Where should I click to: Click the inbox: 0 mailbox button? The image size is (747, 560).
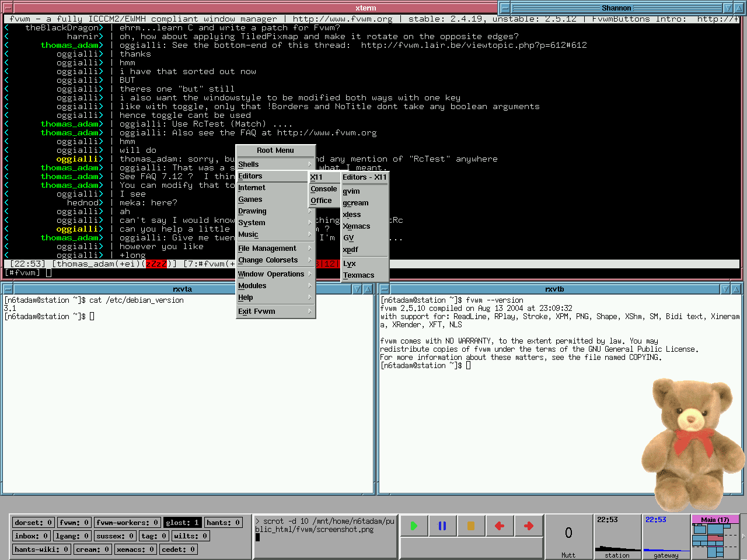pyautogui.click(x=32, y=536)
